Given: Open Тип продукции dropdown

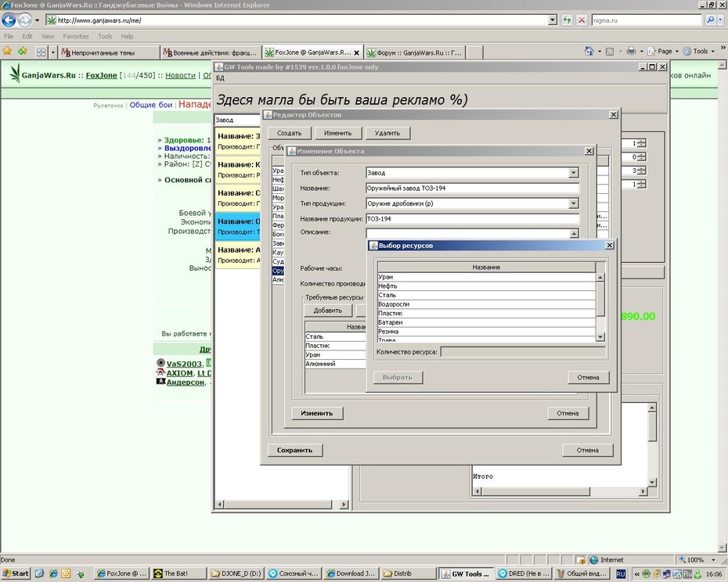Looking at the screenshot, I should 573,203.
